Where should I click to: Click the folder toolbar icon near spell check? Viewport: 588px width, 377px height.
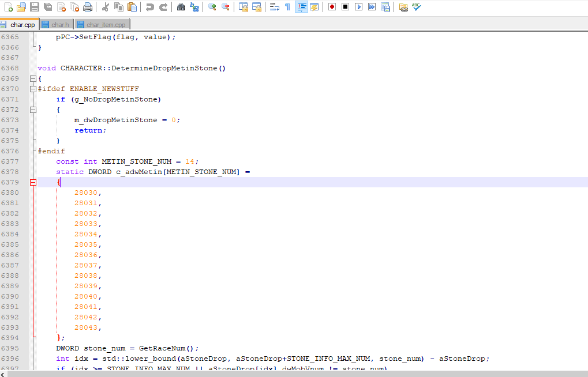(x=403, y=7)
